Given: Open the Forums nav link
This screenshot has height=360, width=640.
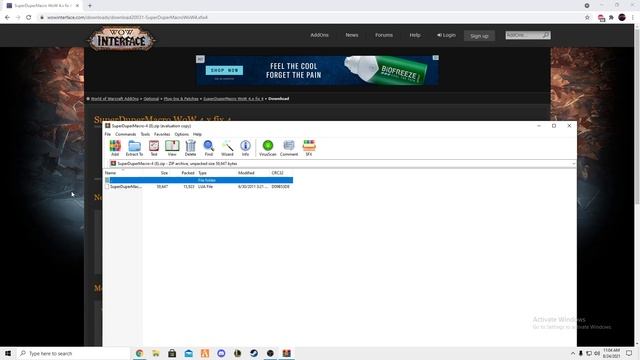Looking at the screenshot, I should click(x=384, y=35).
